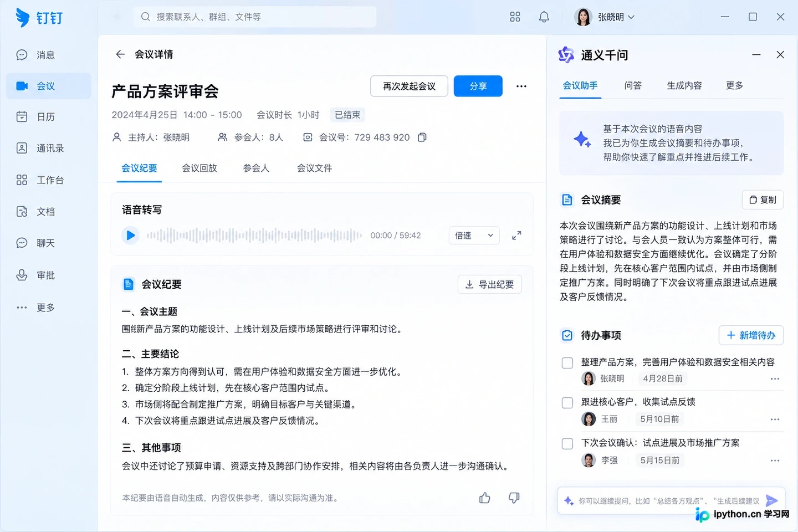This screenshot has height=532, width=798.
Task: Switch to the 会议文件 tab
Action: (314, 168)
